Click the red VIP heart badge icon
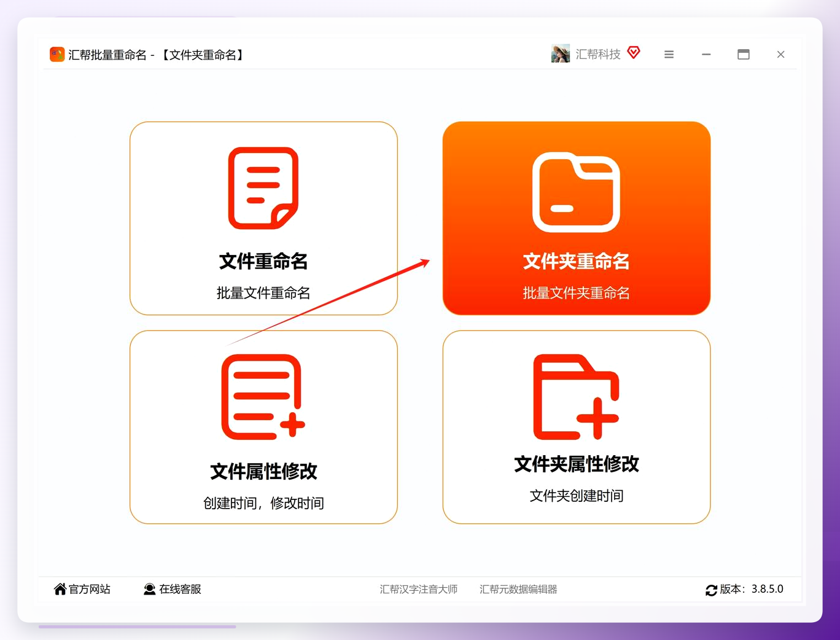840x640 pixels. [634, 53]
